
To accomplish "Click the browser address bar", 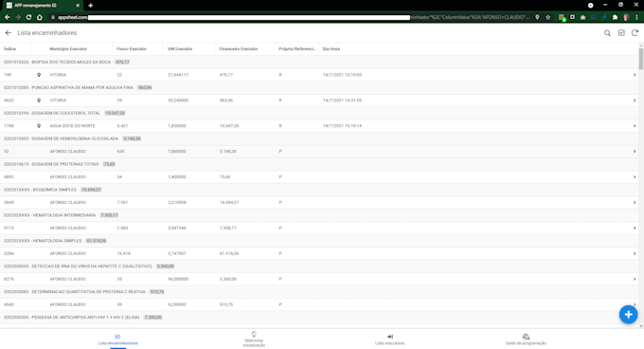I will point(290,17).
